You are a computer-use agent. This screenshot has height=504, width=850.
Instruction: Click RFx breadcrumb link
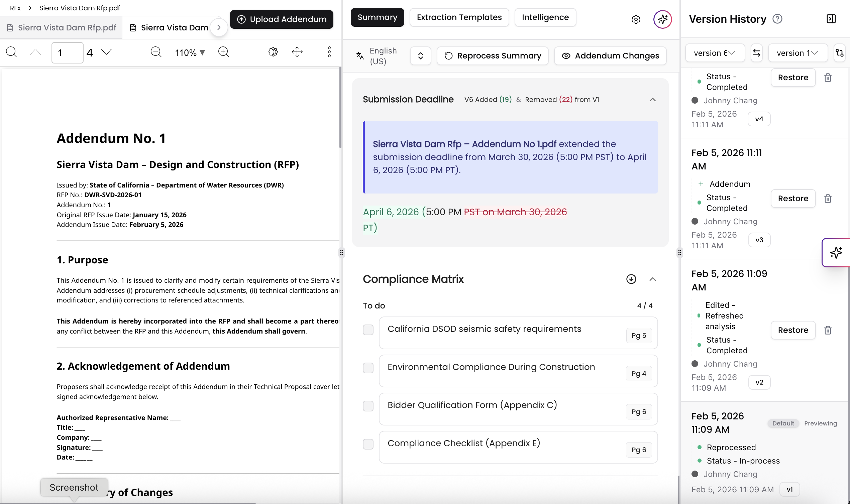coord(15,8)
